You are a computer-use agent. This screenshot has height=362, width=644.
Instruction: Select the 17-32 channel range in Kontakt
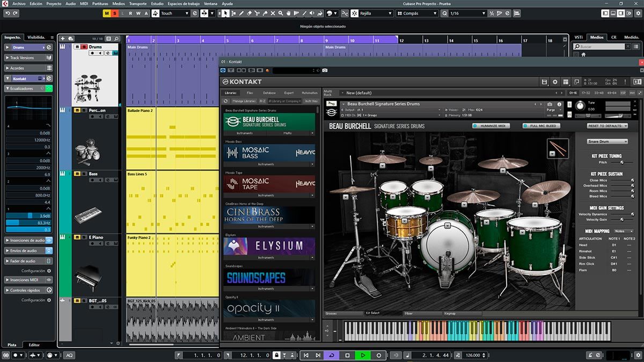tap(586, 93)
